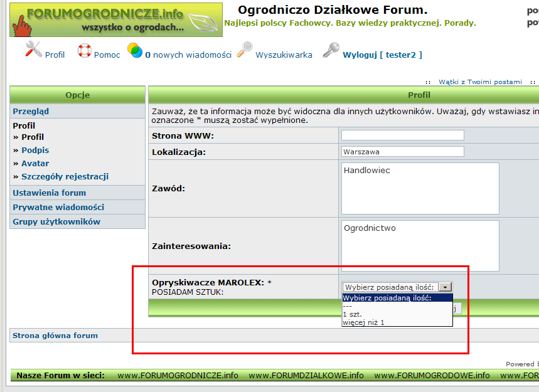Viewport: 539px width, 392px height.
Task: Click the Zawód textarea with Handlowiec
Action: (420, 188)
